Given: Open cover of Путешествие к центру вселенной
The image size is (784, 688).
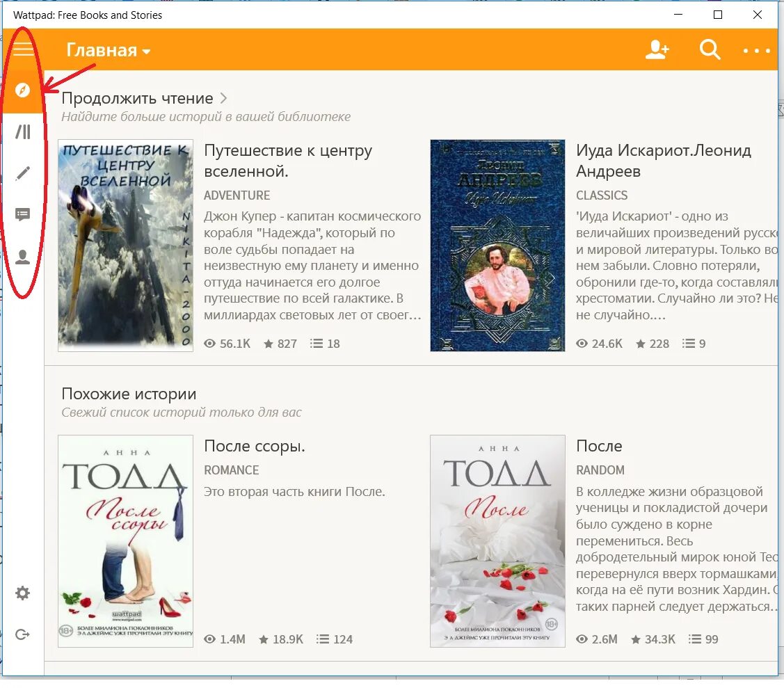Looking at the screenshot, I should pos(125,246).
